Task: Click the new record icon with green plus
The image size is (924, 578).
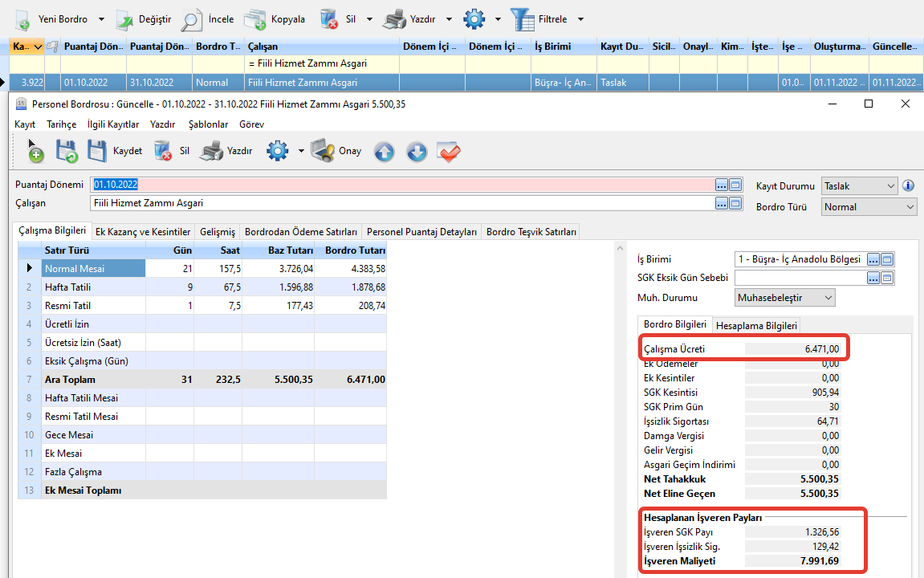Action: point(35,151)
